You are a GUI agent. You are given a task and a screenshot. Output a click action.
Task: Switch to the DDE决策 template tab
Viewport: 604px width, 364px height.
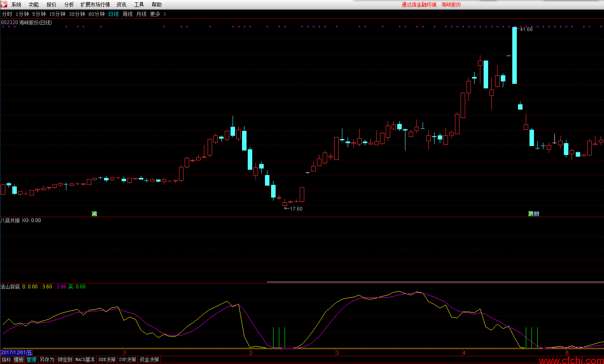point(107,360)
